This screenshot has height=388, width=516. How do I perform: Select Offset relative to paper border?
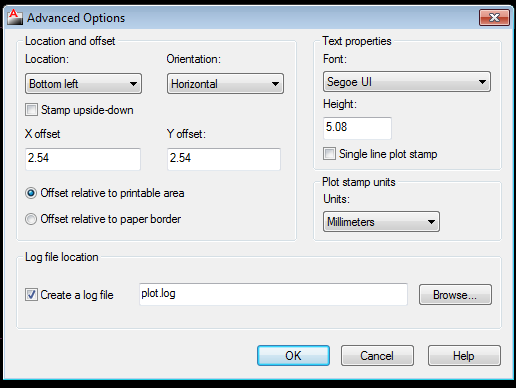(31, 219)
